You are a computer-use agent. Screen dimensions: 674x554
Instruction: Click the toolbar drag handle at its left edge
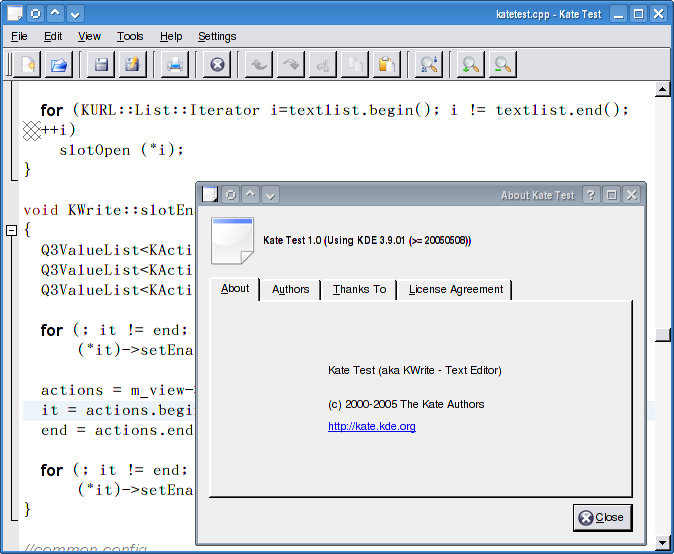coord(9,65)
